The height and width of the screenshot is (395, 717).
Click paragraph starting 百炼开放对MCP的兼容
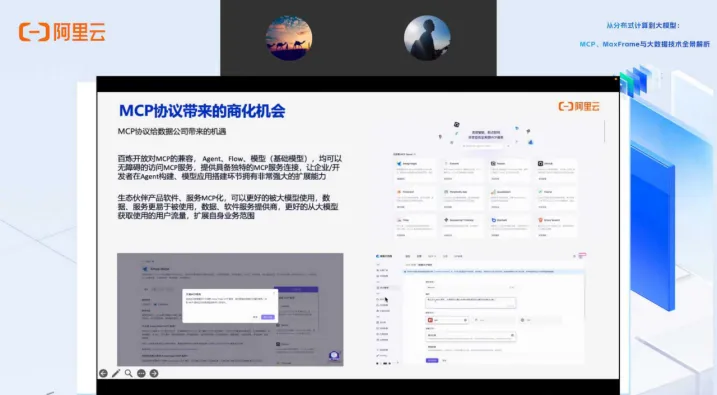(x=230, y=167)
